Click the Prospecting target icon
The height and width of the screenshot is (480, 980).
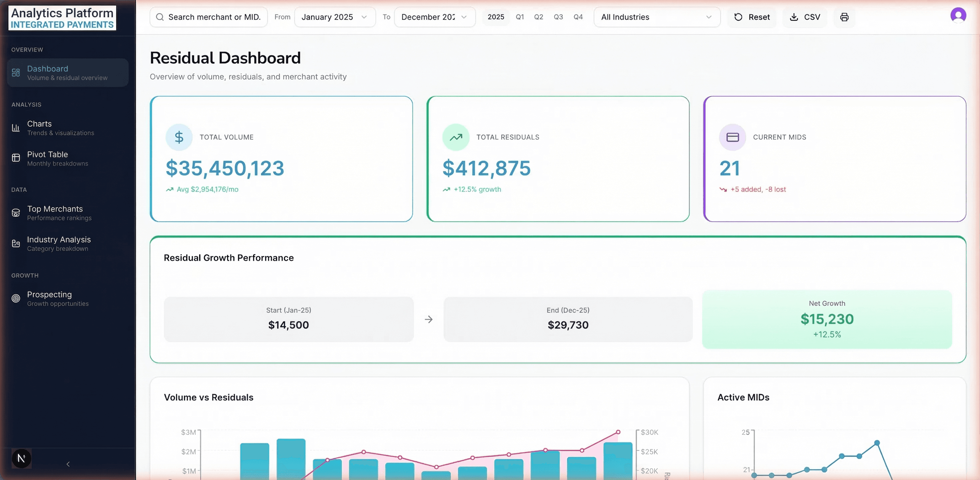click(x=16, y=298)
